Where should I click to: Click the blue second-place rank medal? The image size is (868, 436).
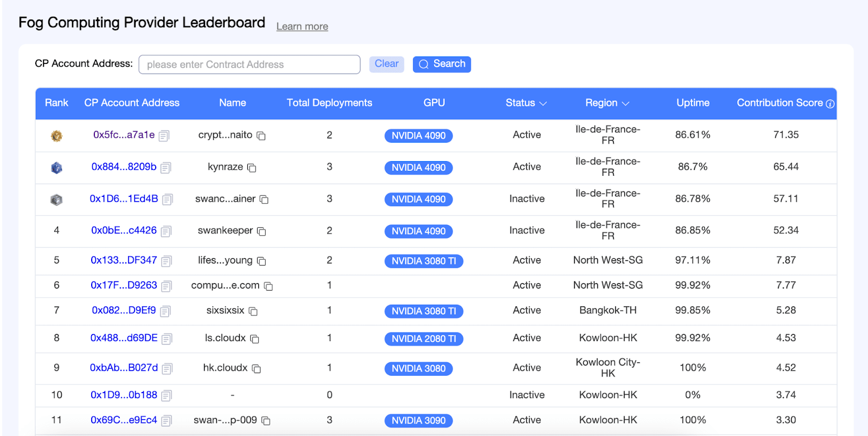pyautogui.click(x=56, y=168)
